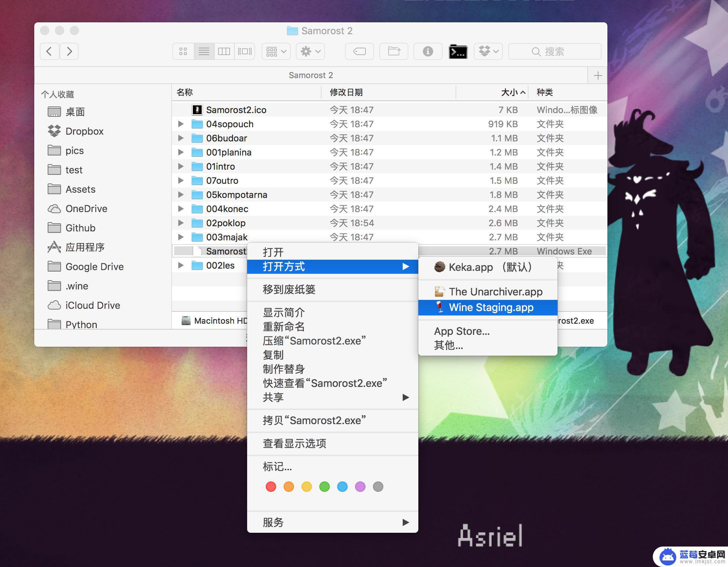Viewport: 728px width, 567px height.
Task: Open the arrange-by grouping dropdown
Action: (x=276, y=51)
